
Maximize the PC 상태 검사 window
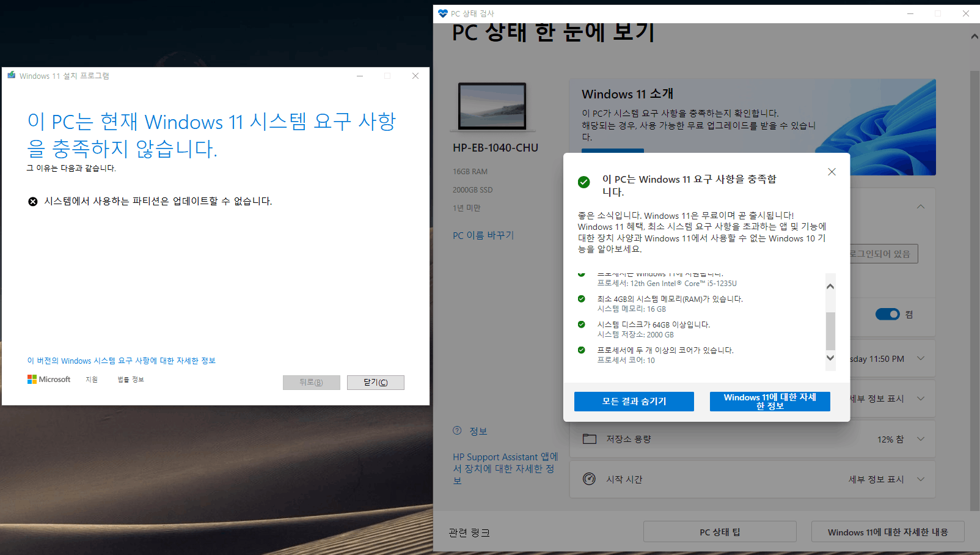[x=938, y=13]
